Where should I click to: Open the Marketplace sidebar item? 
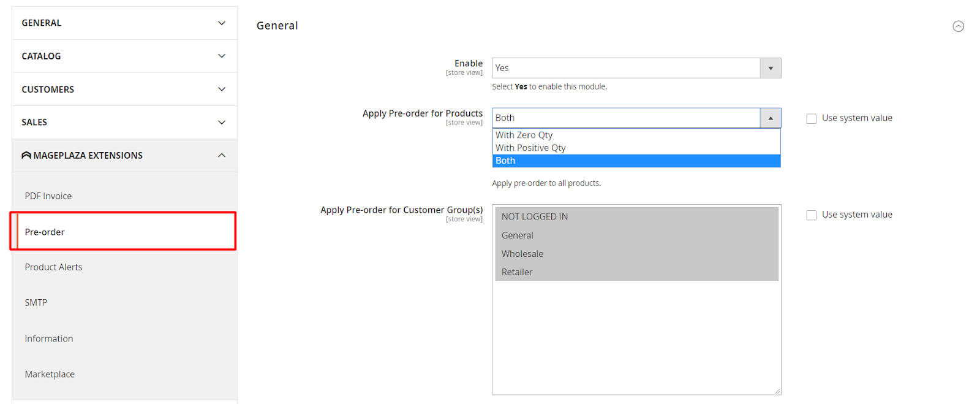click(50, 375)
